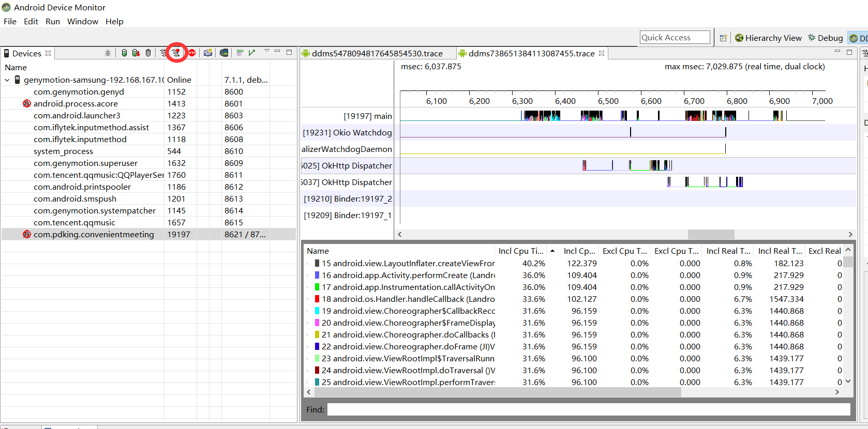Click the red bug icon beside android.process.acore

tap(27, 103)
